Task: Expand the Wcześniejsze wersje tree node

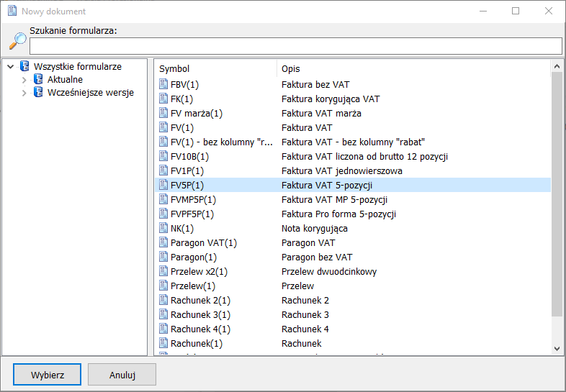Action: point(24,93)
